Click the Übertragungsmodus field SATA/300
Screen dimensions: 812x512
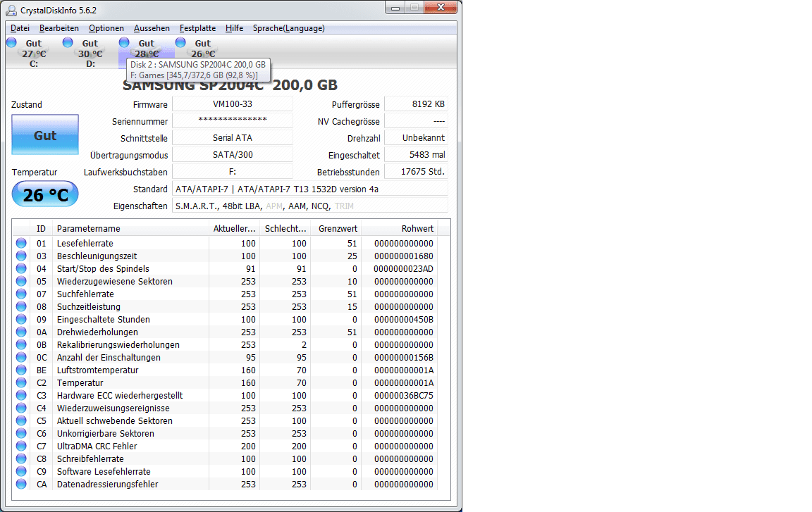coord(233,155)
